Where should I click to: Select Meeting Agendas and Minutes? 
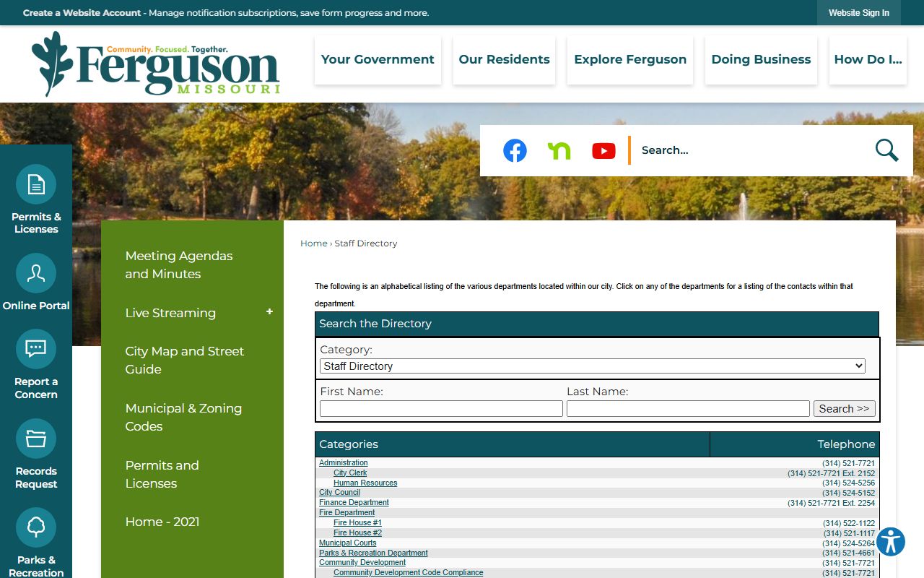179,264
